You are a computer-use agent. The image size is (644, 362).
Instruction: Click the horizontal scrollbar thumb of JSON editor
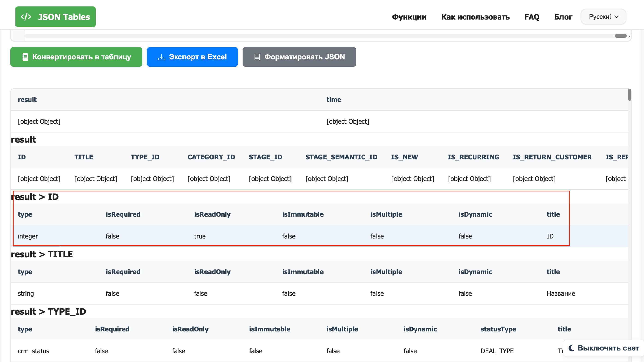click(621, 36)
